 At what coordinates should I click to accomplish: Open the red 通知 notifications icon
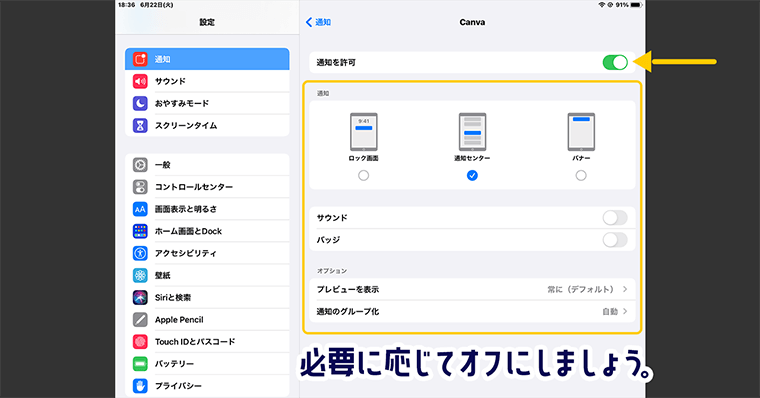(140, 59)
